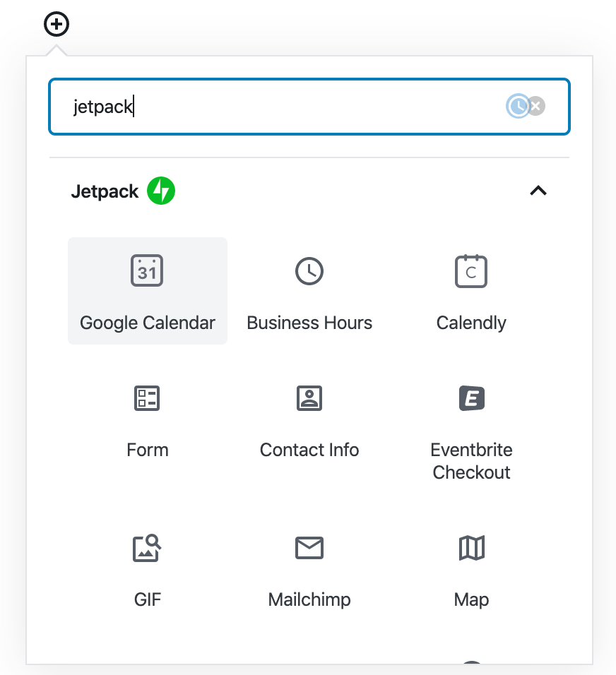The height and width of the screenshot is (675, 616).
Task: Clear the search text with X button
Action: [x=537, y=107]
